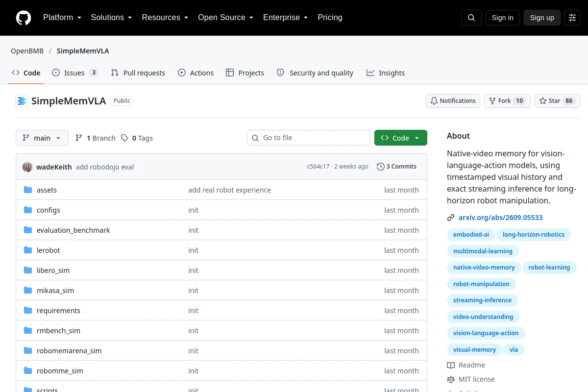
Task: Expand the Open Source menu
Action: [225, 18]
